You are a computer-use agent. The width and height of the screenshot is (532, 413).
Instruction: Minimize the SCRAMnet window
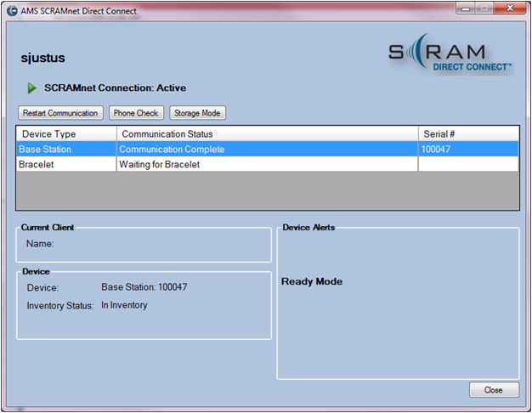click(x=467, y=8)
